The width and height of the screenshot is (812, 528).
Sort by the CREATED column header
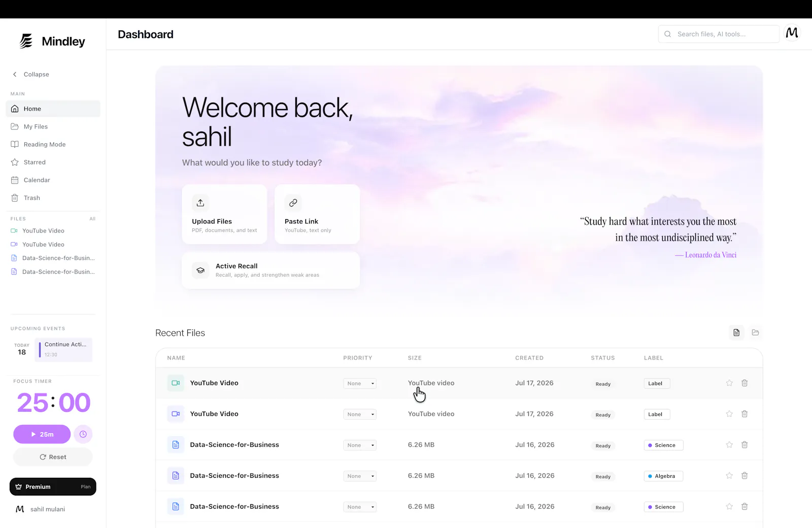[x=529, y=358]
